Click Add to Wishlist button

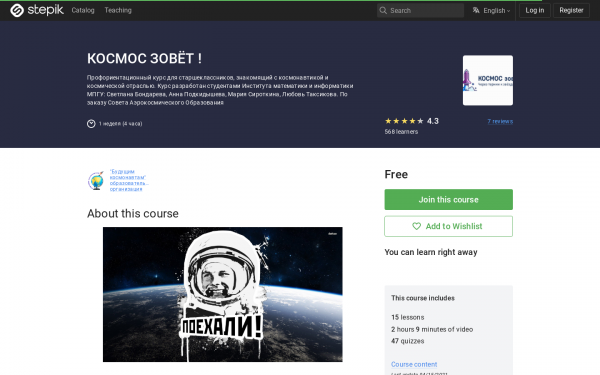point(448,226)
